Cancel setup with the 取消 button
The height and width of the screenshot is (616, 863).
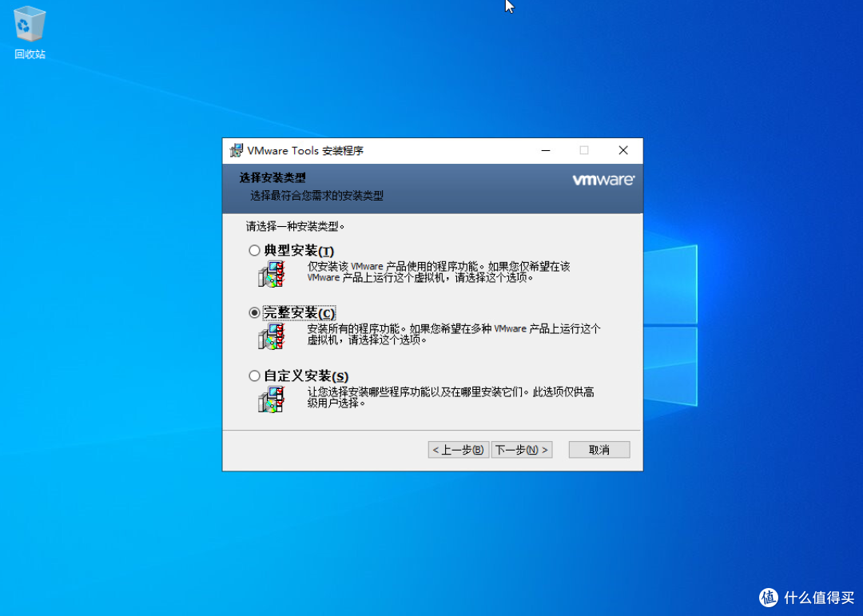click(599, 450)
